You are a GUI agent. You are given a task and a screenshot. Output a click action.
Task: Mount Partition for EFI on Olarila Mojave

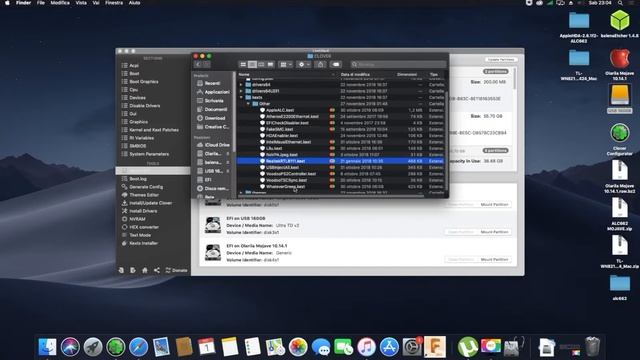pos(494,260)
